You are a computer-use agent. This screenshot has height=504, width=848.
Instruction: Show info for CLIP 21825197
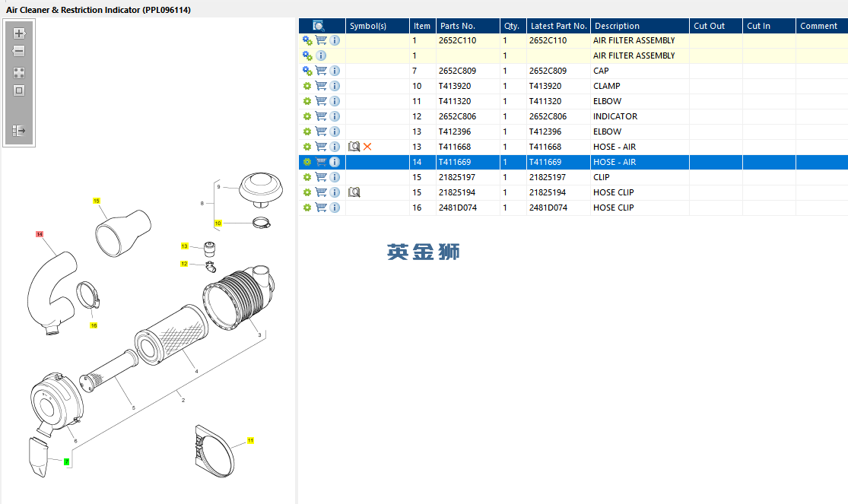(335, 177)
